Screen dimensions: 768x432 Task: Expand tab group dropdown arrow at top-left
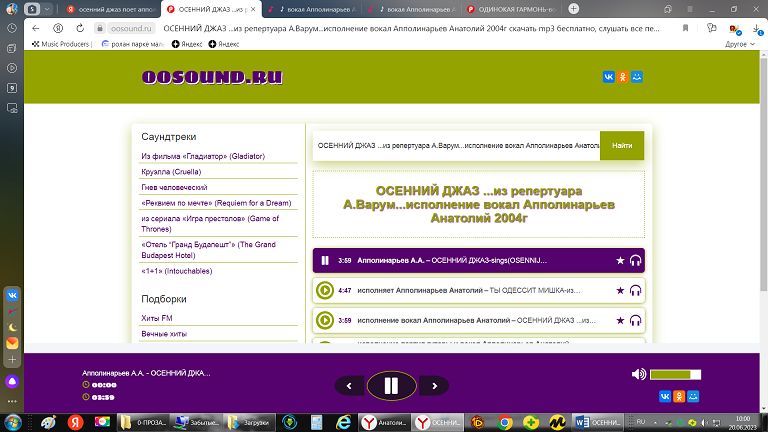click(47, 9)
